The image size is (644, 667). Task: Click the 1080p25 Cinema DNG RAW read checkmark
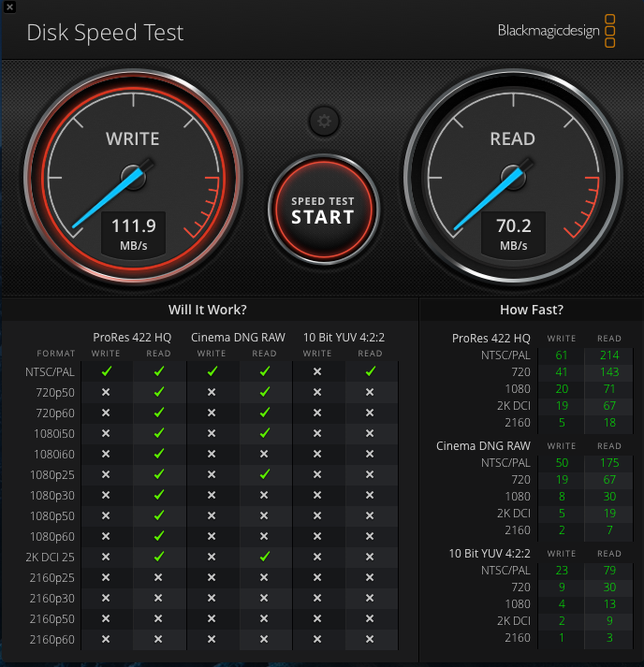(x=264, y=474)
